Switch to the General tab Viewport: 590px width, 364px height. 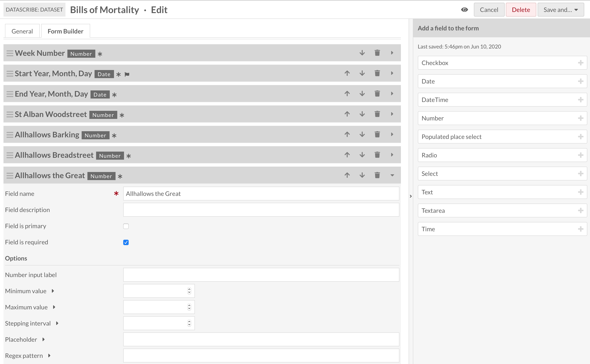(x=22, y=31)
